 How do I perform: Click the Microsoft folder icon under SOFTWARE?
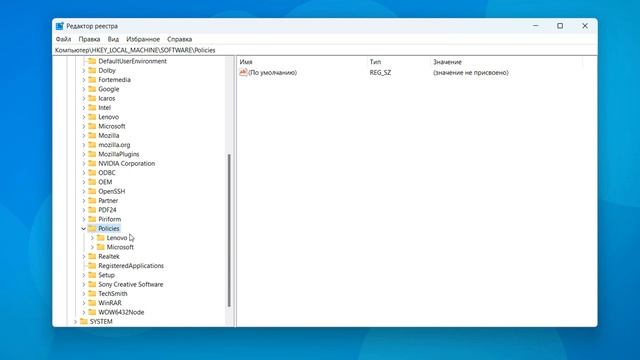(92, 126)
